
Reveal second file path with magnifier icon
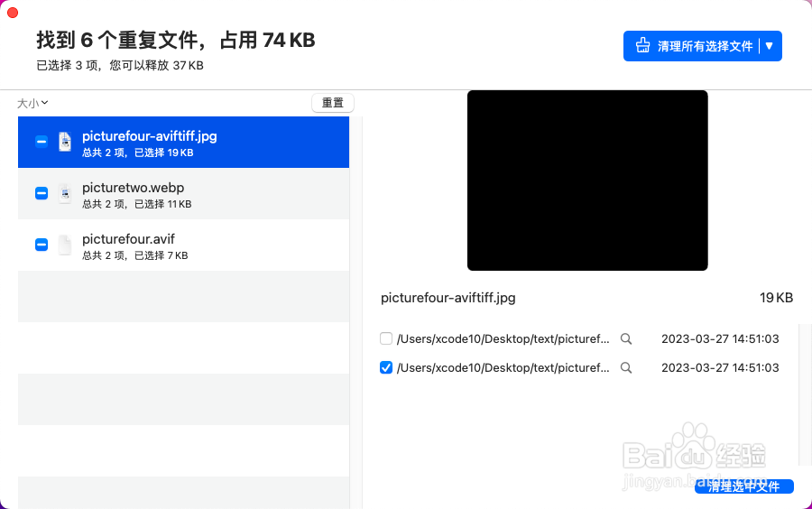[x=626, y=367]
